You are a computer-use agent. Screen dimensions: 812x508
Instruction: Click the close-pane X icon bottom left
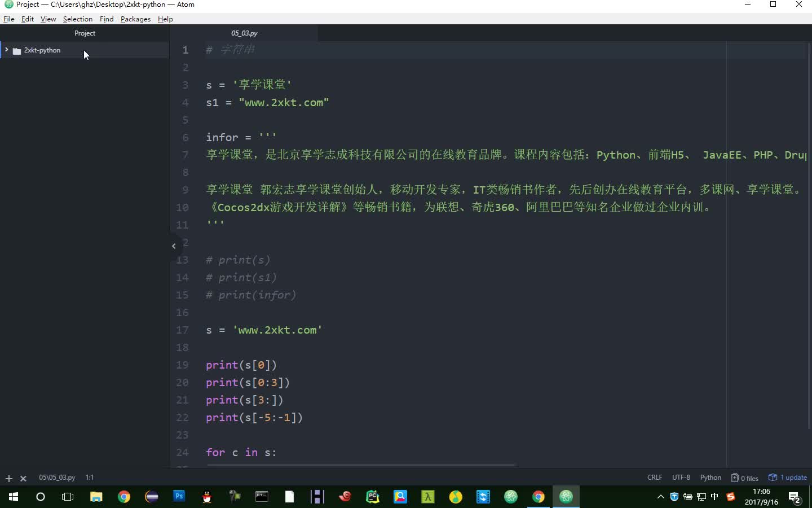point(23,479)
